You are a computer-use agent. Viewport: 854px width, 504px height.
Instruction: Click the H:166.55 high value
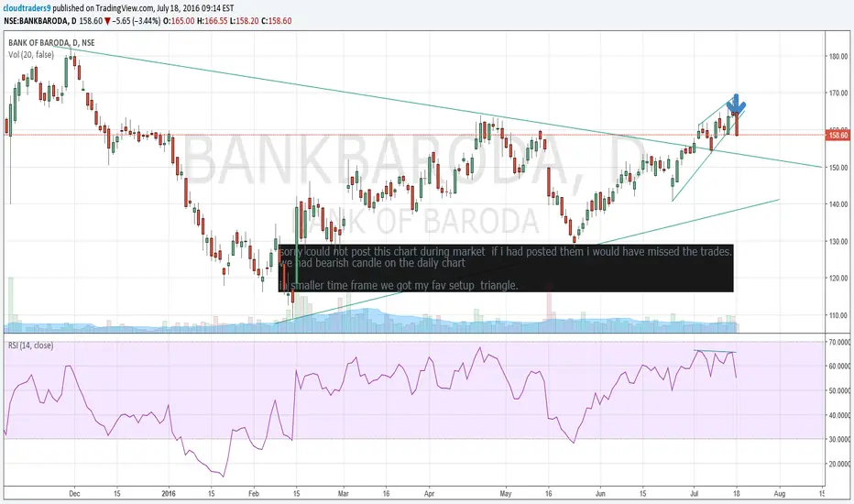(x=212, y=21)
